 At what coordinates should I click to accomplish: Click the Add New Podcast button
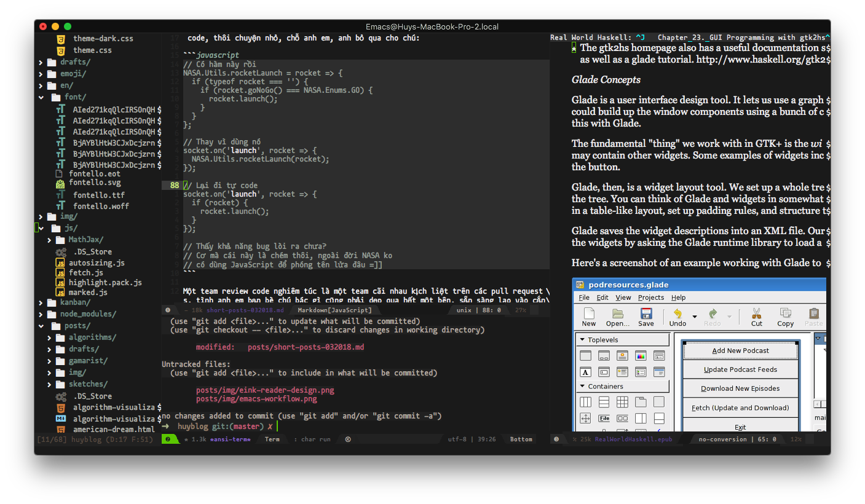click(740, 350)
